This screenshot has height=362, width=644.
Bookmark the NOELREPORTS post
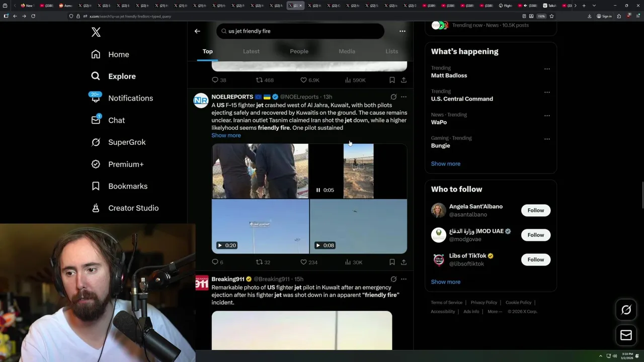tap(392, 262)
